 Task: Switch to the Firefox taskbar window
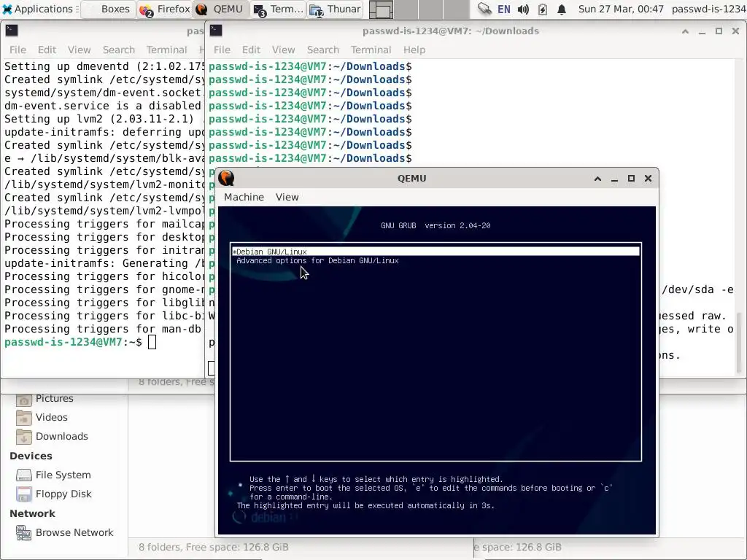164,9
